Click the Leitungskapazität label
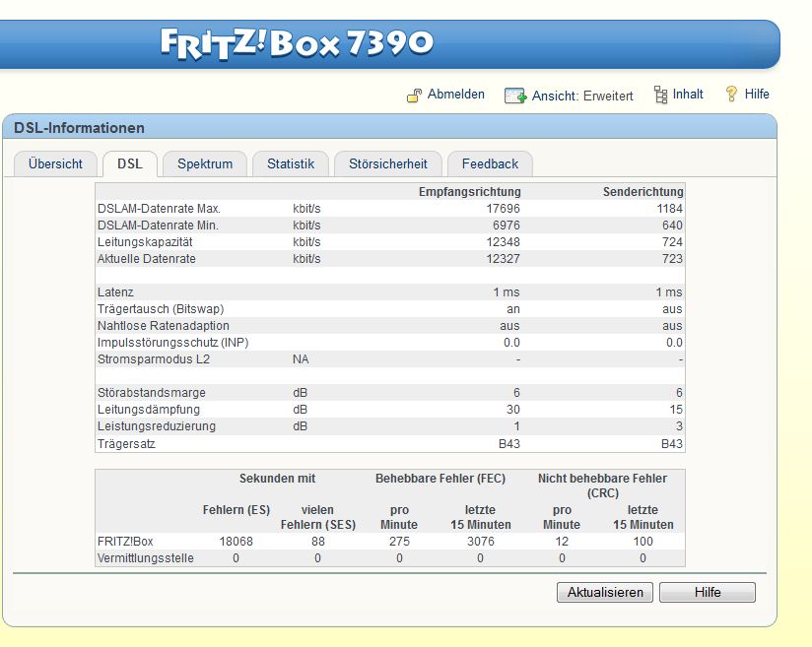Screen dimensions: 812x647 (145, 241)
